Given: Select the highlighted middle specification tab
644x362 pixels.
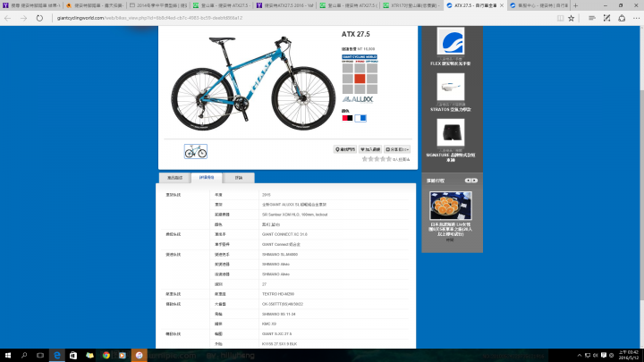Looking at the screenshot, I should click(x=207, y=178).
